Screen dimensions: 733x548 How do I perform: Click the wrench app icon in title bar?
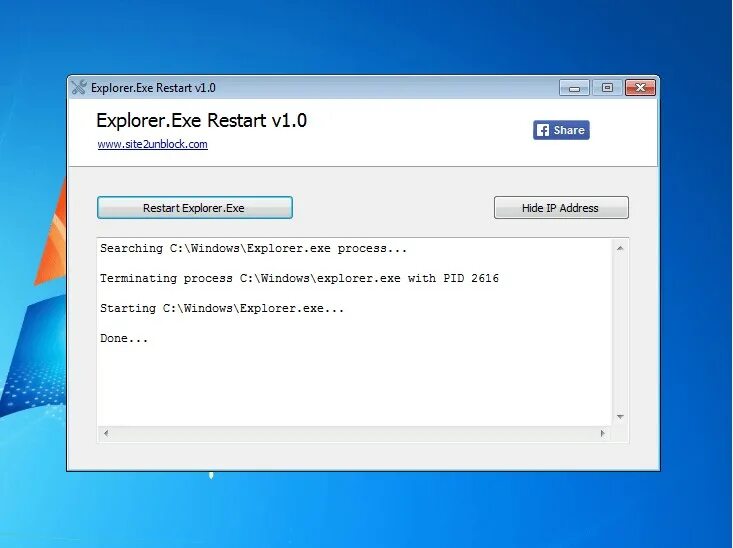coord(79,87)
